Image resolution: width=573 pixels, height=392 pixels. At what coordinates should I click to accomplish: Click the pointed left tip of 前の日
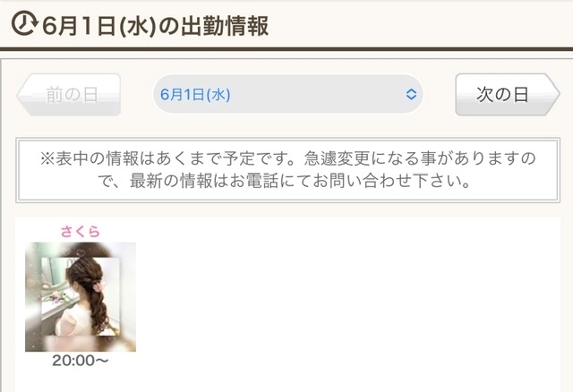(x=23, y=95)
